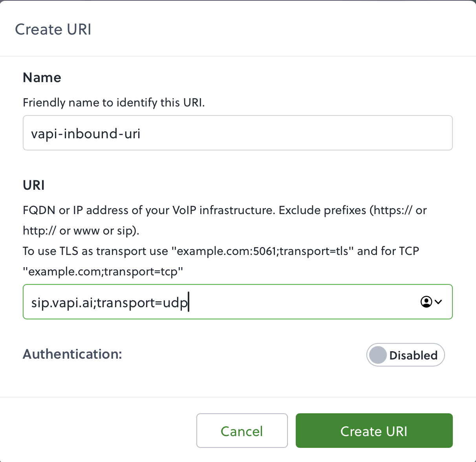Click the Create URI dialog title
This screenshot has width=476, height=462.
(53, 29)
